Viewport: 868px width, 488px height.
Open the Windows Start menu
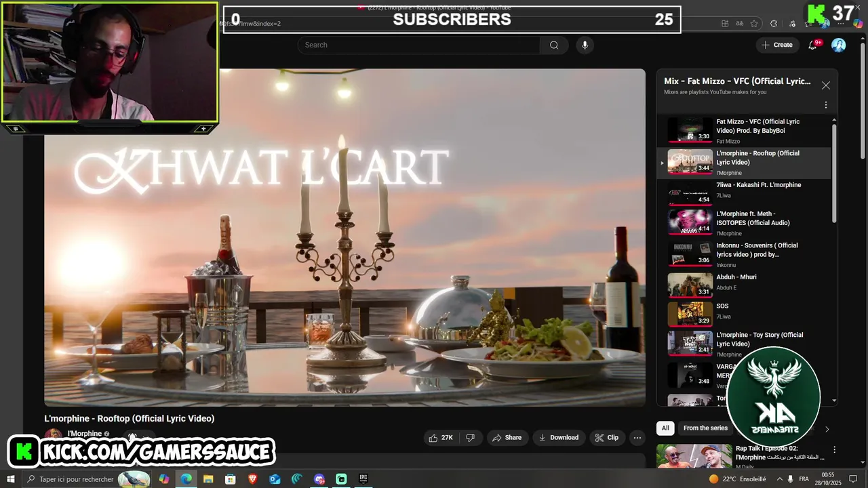(10, 479)
